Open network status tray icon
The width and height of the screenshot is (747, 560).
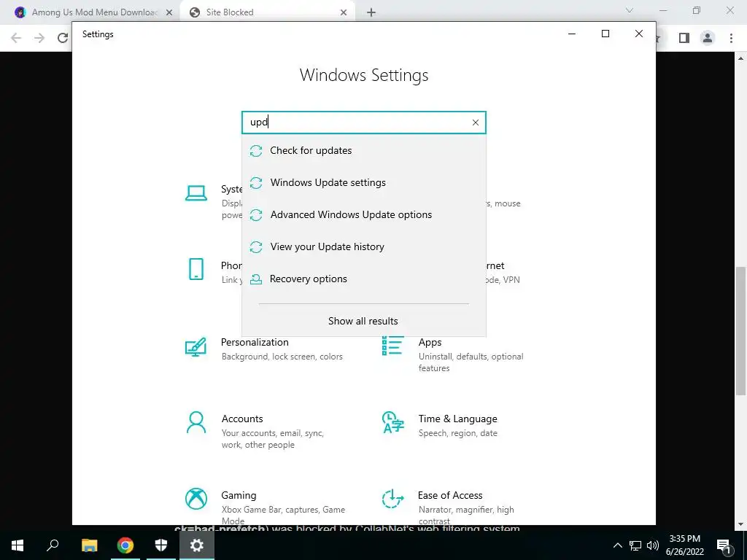(635, 545)
